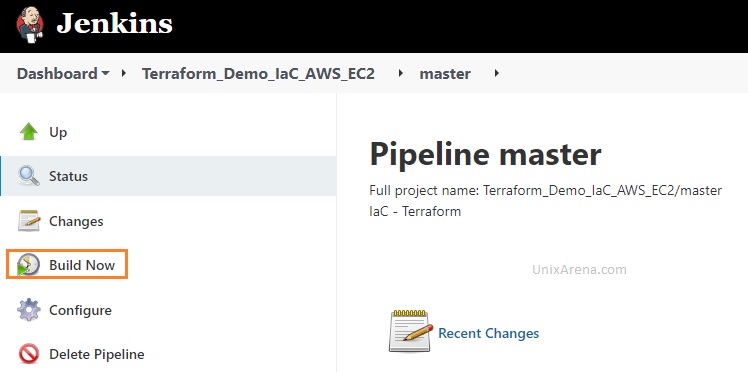Screen dimensions: 748x372
Task: Click the green Up arrow icon
Action: tap(29, 132)
